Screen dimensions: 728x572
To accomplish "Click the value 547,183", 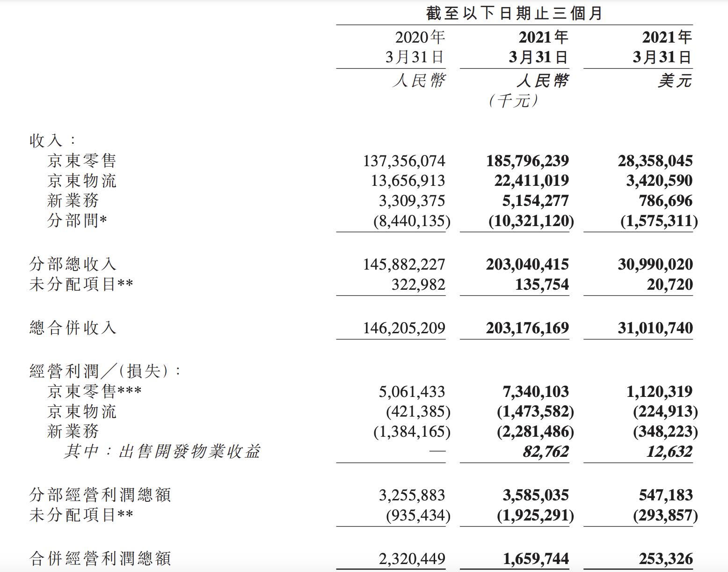I will [x=666, y=495].
